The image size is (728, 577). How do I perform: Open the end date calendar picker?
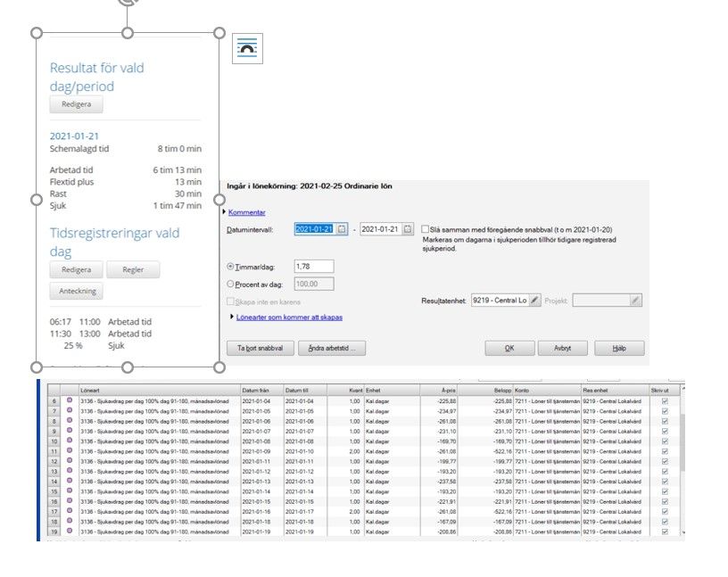[408, 229]
